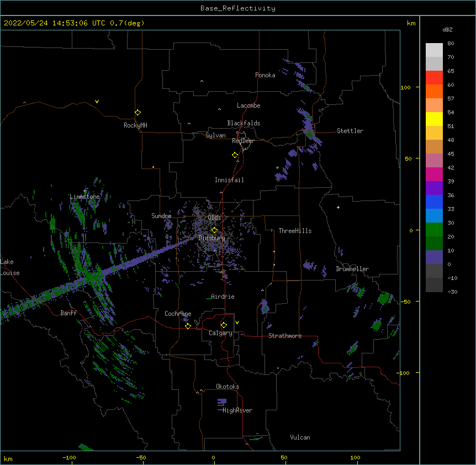Click the yellow V marker northwest of RockyMH
The height and width of the screenshot is (465, 476).
pos(97,102)
